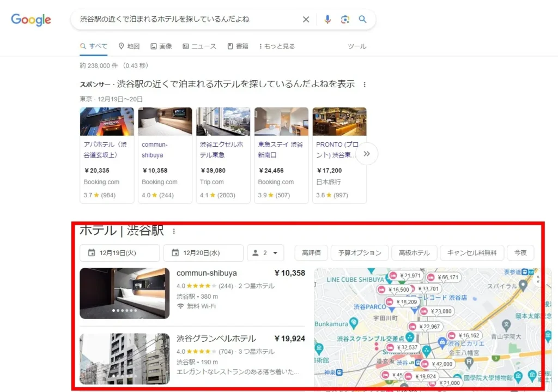Click the ¥19,924 渋谷グランベルホテル price

(290, 339)
